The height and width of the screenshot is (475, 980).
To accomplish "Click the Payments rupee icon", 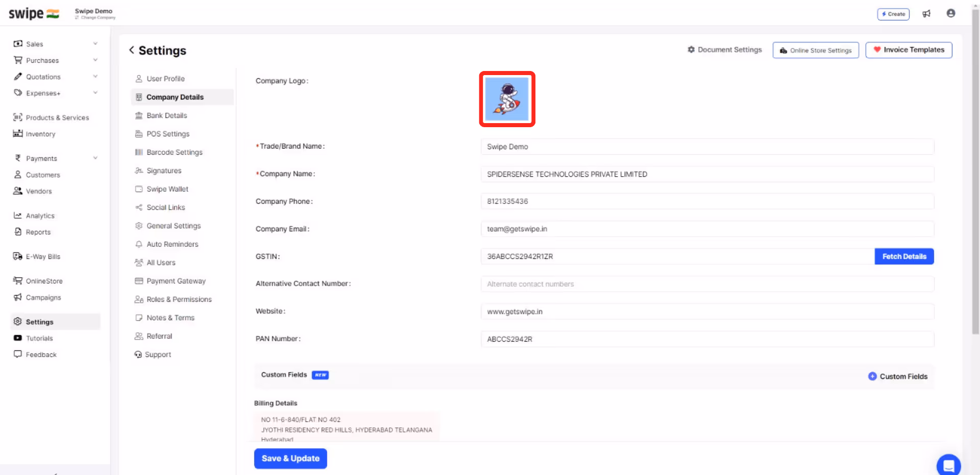I will coord(18,158).
